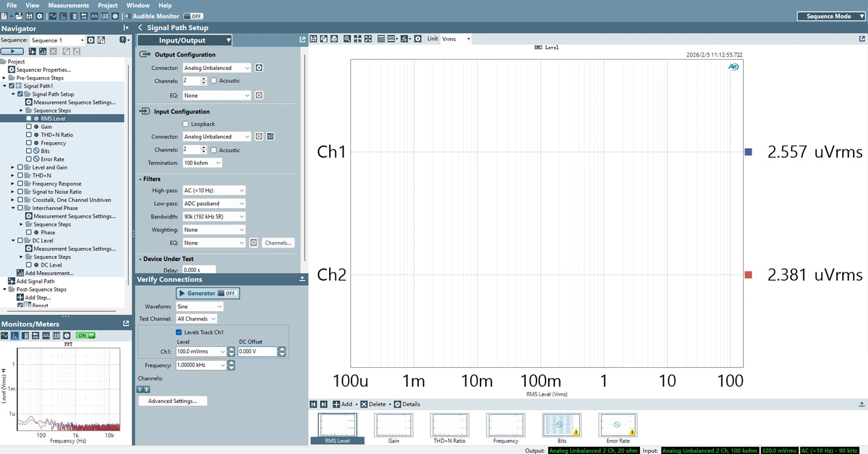
Task: Open the Termination 100 kohm dropdown
Action: tap(203, 163)
